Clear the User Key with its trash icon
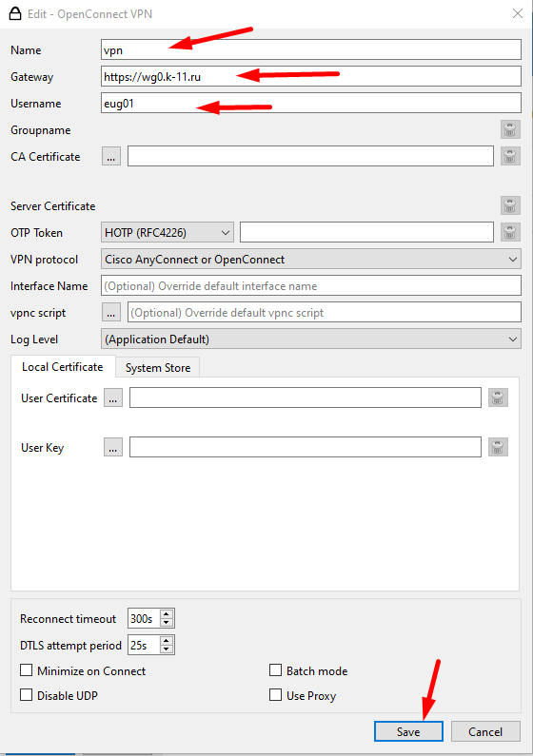 click(499, 447)
